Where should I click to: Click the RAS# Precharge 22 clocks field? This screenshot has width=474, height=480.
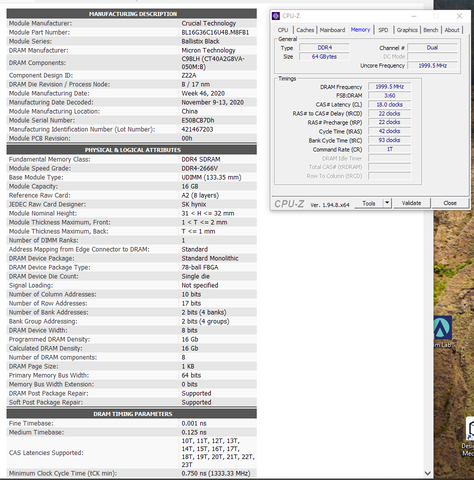click(x=390, y=122)
